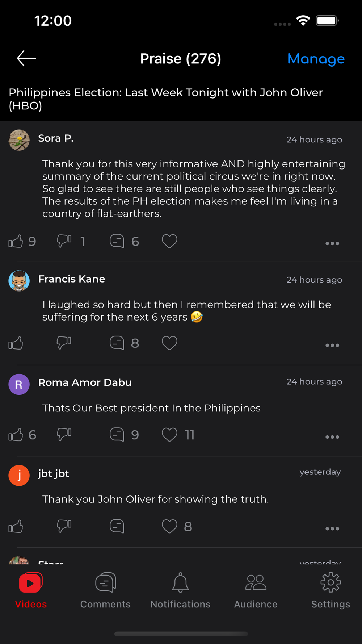Screen dimensions: 362x644
Task: Heart jbt jbt's comment
Action: point(169,526)
